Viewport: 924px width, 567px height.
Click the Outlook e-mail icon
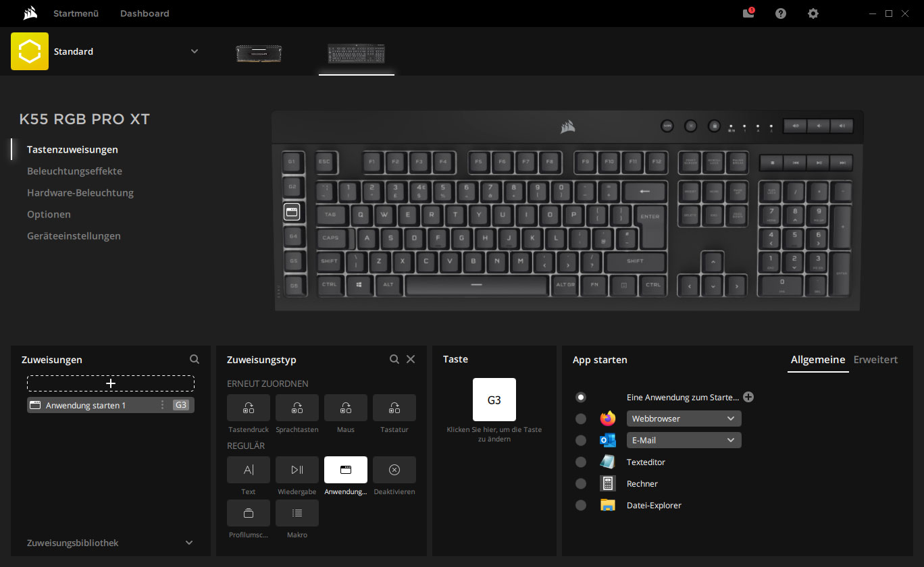(608, 440)
